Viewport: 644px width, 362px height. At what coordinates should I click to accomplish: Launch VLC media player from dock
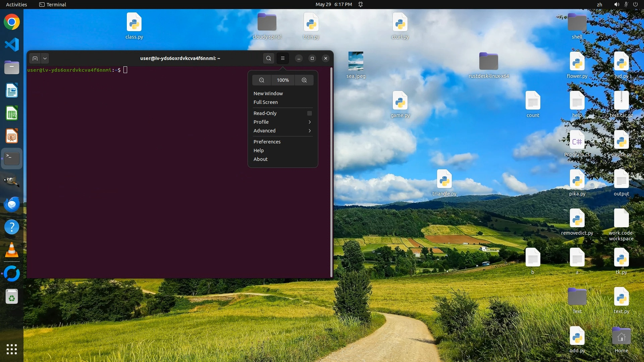[x=12, y=250]
